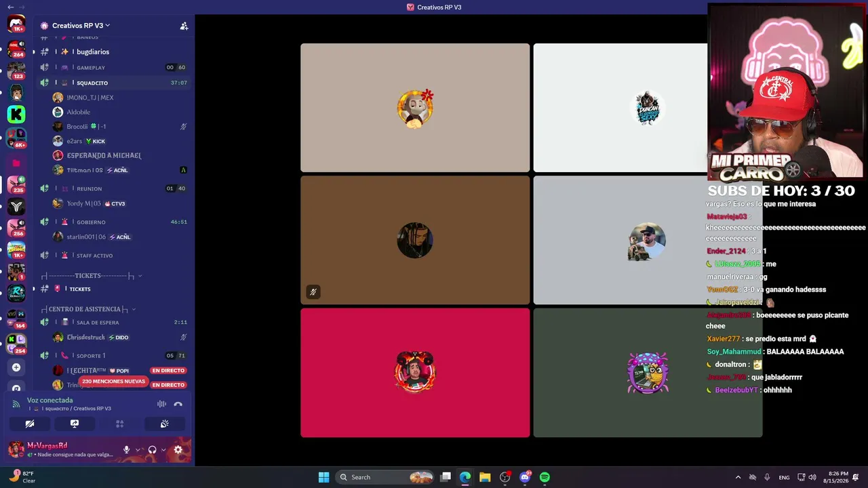Image resolution: width=868 pixels, height=488 pixels.
Task: Open Microsoft Edge from the taskbar
Action: (x=465, y=477)
